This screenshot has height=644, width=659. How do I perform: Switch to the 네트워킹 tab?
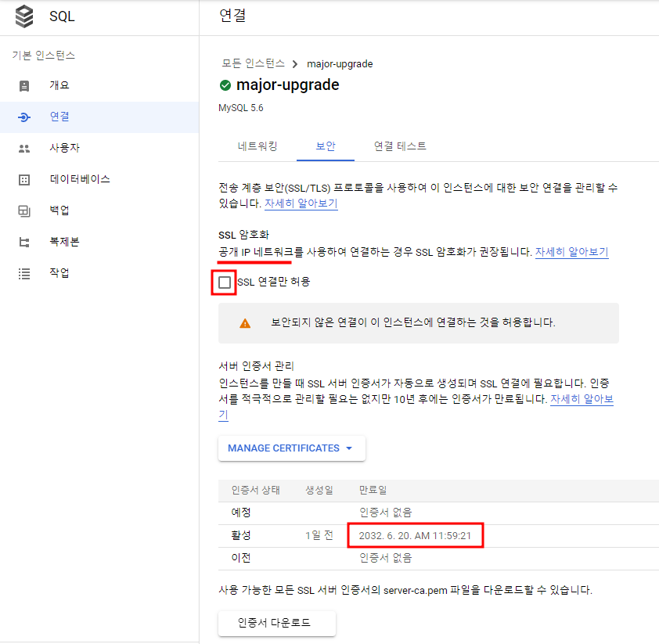pyautogui.click(x=257, y=146)
